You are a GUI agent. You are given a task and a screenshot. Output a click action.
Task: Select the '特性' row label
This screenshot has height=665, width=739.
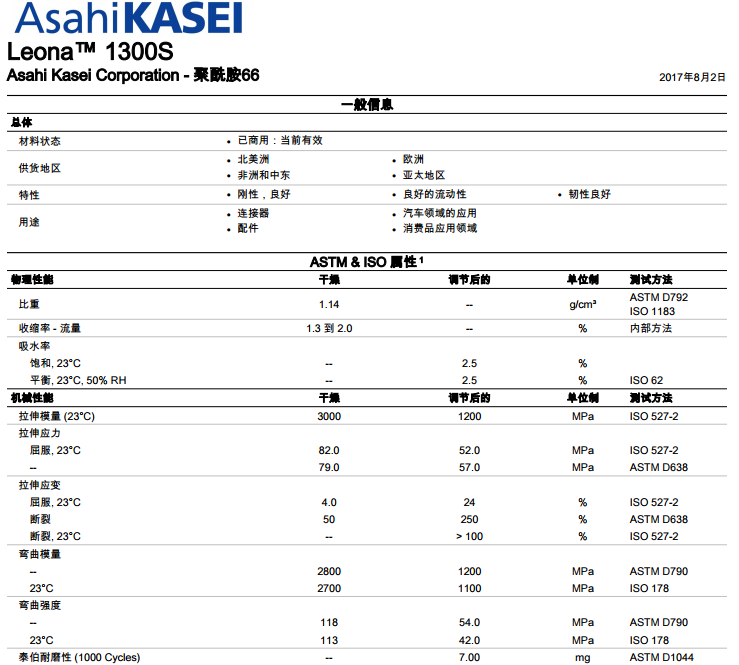click(x=29, y=195)
